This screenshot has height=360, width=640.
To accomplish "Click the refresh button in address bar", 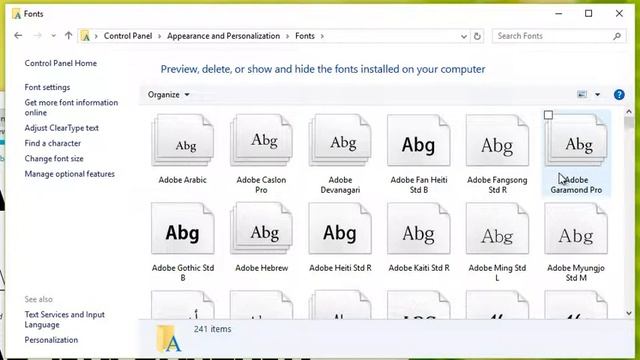I will [477, 36].
